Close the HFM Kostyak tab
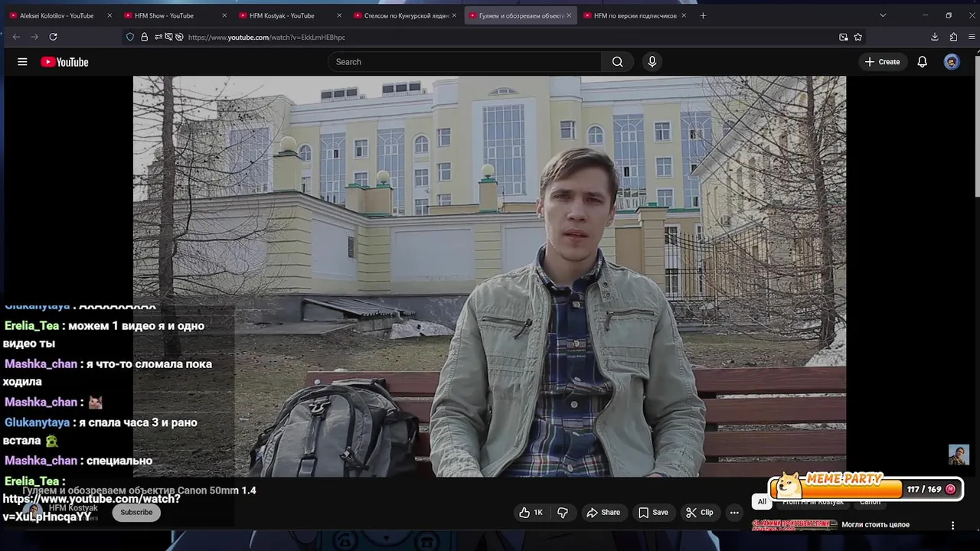Screen dimensions: 980x551 [339, 15]
